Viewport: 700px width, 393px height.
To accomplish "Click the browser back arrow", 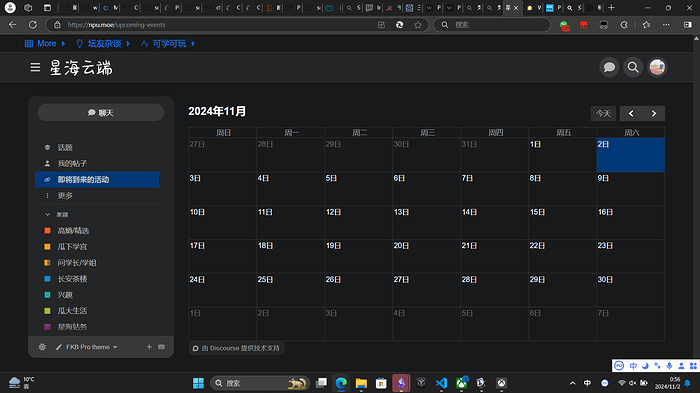I will point(12,25).
